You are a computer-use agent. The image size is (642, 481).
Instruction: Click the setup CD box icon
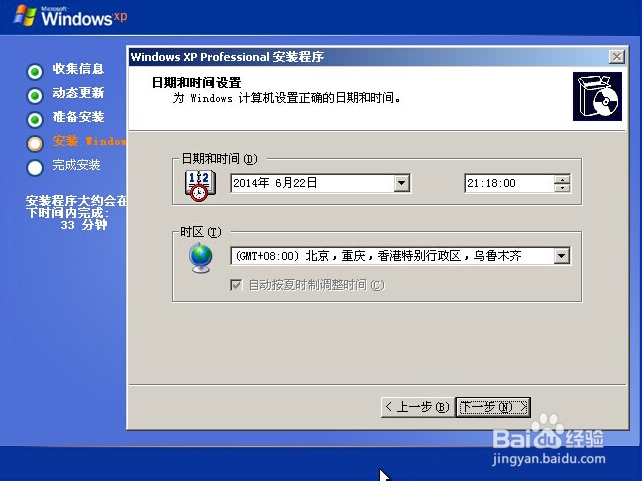click(x=597, y=97)
